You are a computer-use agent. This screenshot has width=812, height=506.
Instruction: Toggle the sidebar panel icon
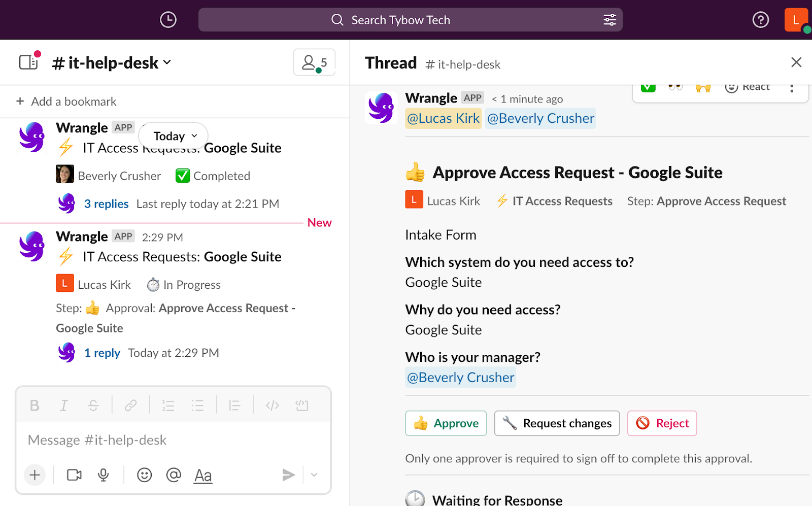pyautogui.click(x=28, y=62)
